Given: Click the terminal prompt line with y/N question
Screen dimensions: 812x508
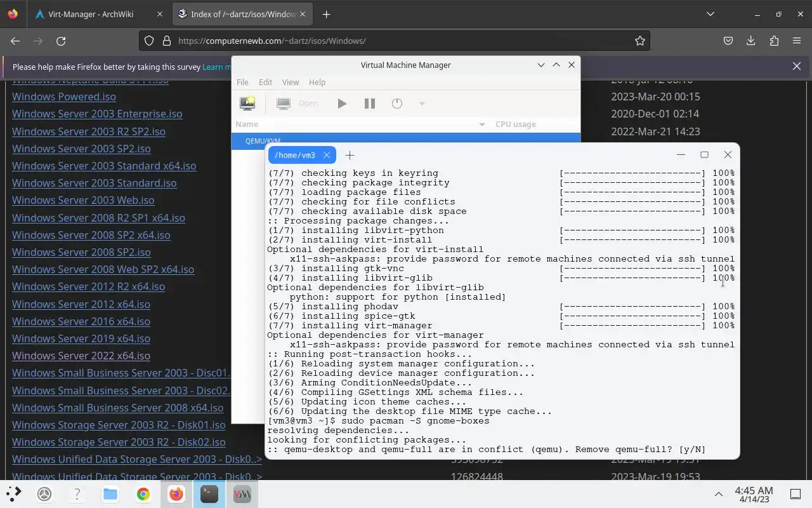Looking at the screenshot, I should point(487,450).
